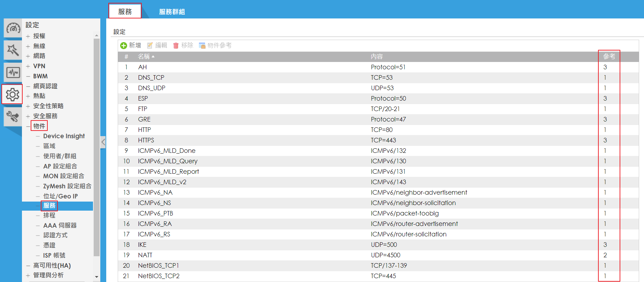This screenshot has width=644, height=282.
Task: Select the ESP service row
Action: 378,99
